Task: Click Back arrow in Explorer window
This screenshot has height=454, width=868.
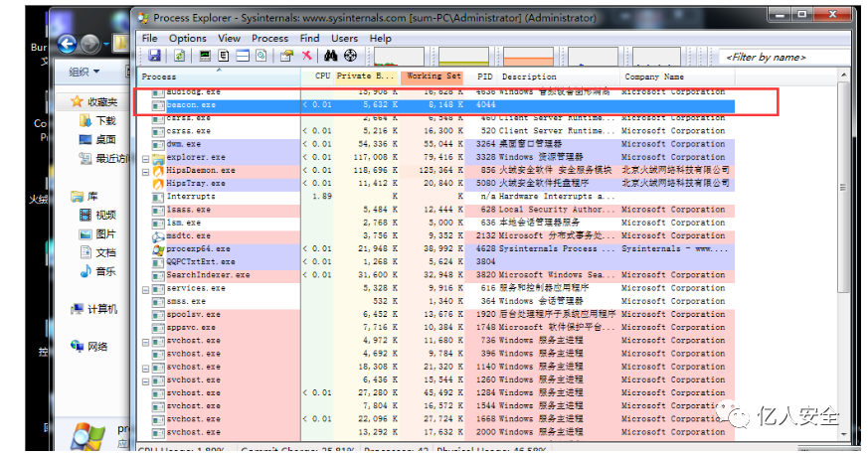Action: tap(67, 44)
